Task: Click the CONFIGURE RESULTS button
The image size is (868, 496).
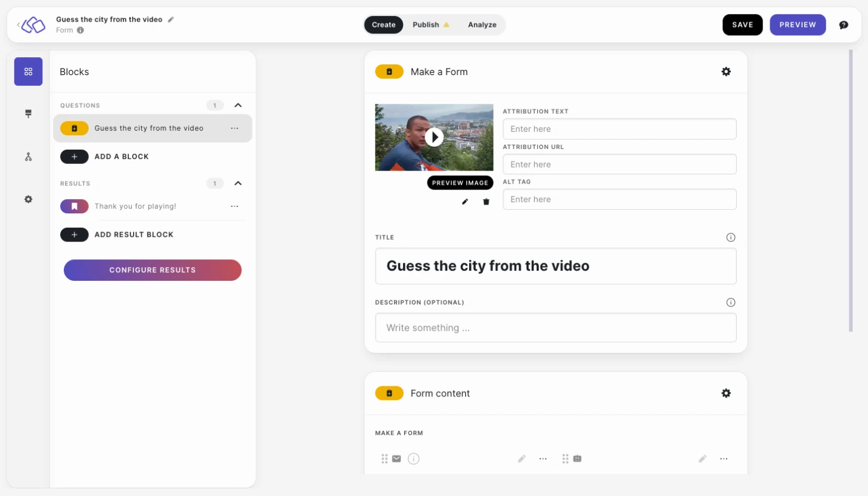Action: tap(153, 270)
